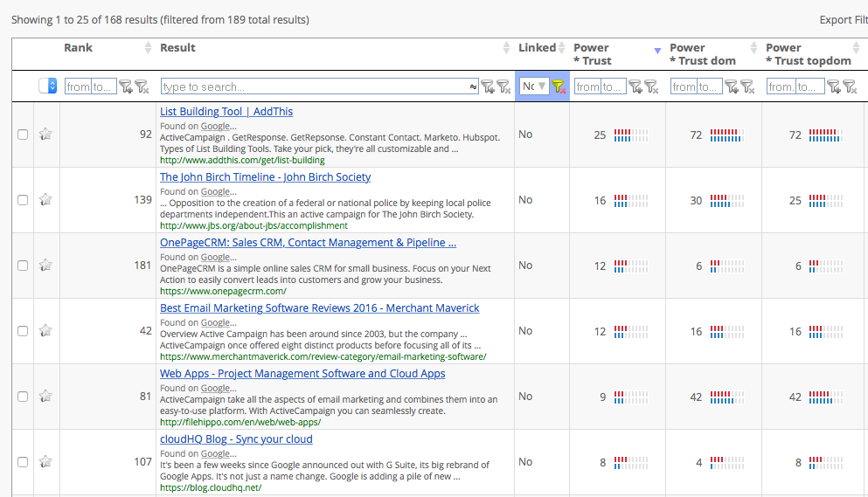Clear the Power Trust topdom filter
Screen dimensions: 868x497
tap(851, 86)
